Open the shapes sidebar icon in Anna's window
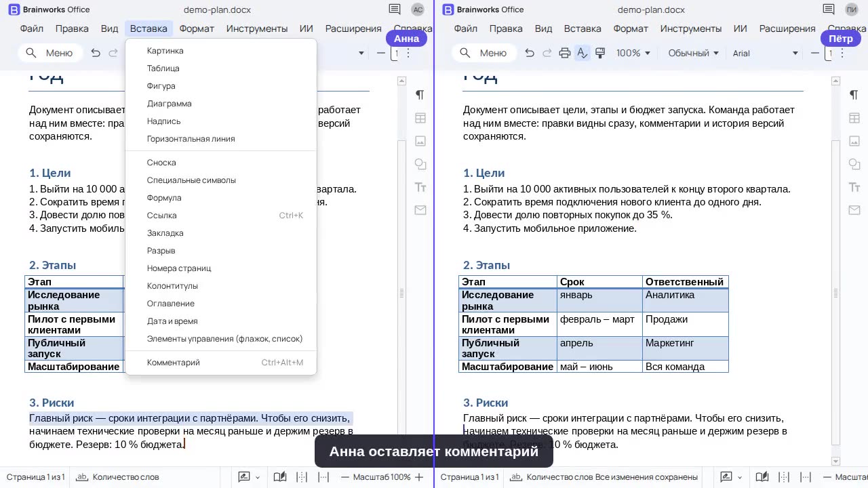Viewport: 868px width, 488px height. (420, 164)
